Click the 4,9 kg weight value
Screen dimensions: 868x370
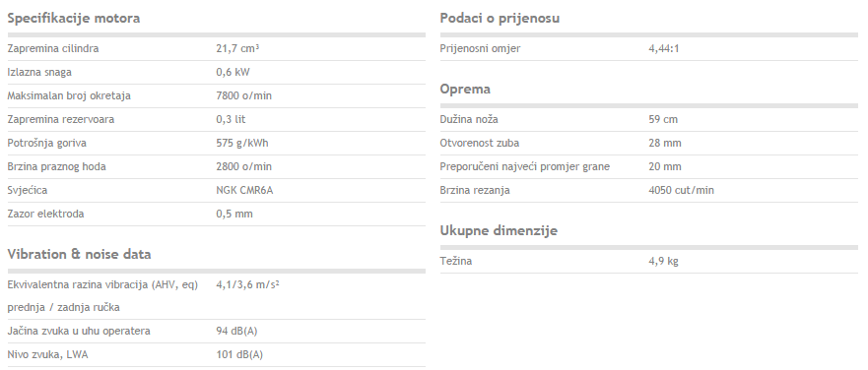point(663,261)
